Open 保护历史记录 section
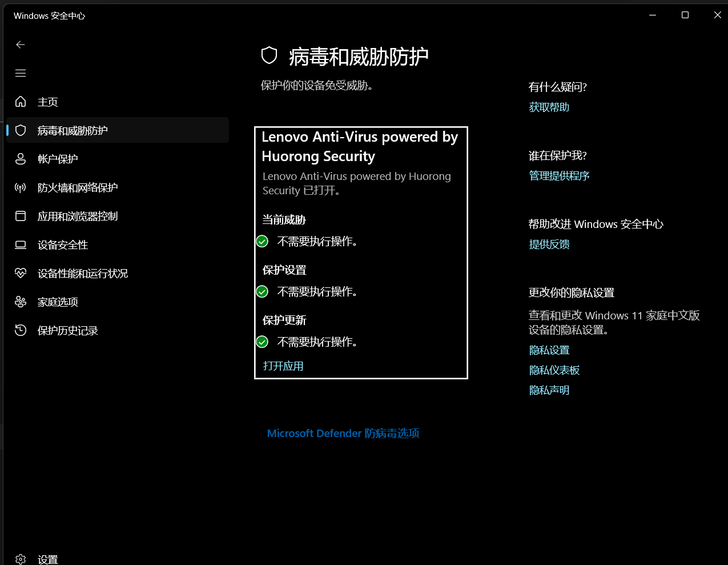 pos(68,330)
